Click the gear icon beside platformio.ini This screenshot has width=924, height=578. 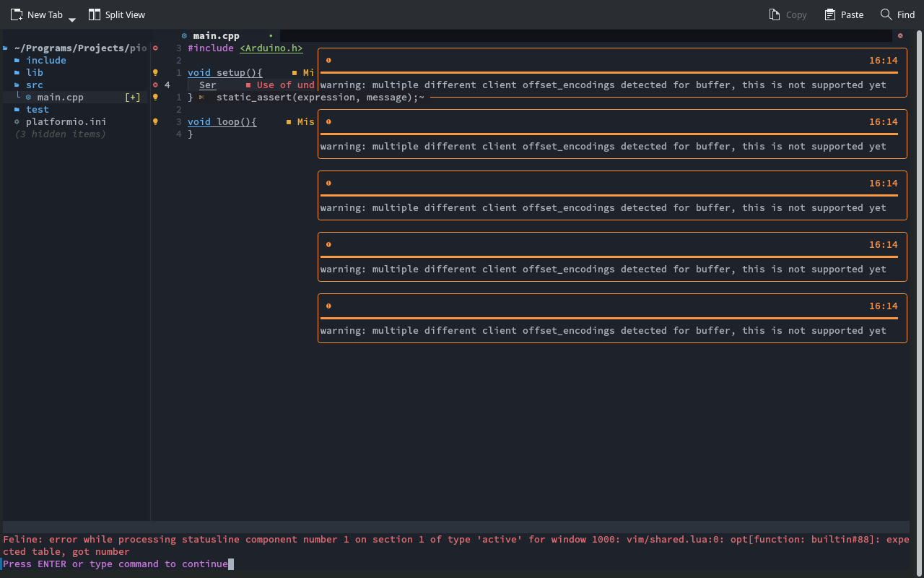[x=18, y=121]
